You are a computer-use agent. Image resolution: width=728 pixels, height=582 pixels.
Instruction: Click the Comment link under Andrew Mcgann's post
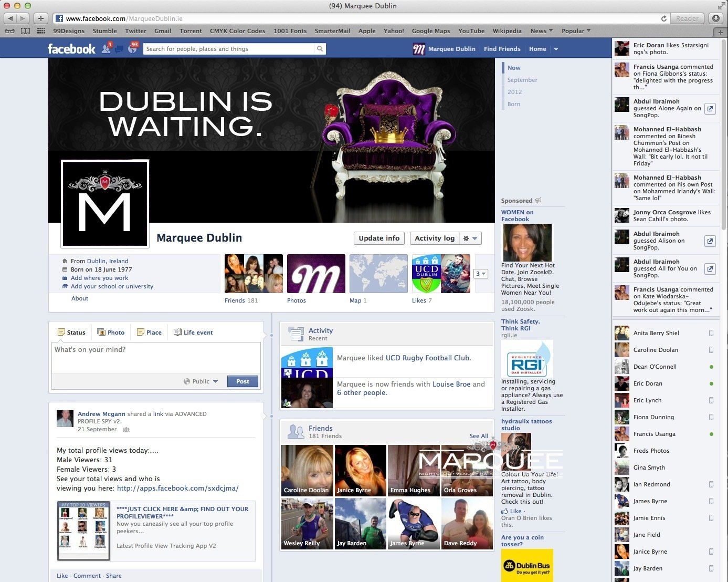87,576
